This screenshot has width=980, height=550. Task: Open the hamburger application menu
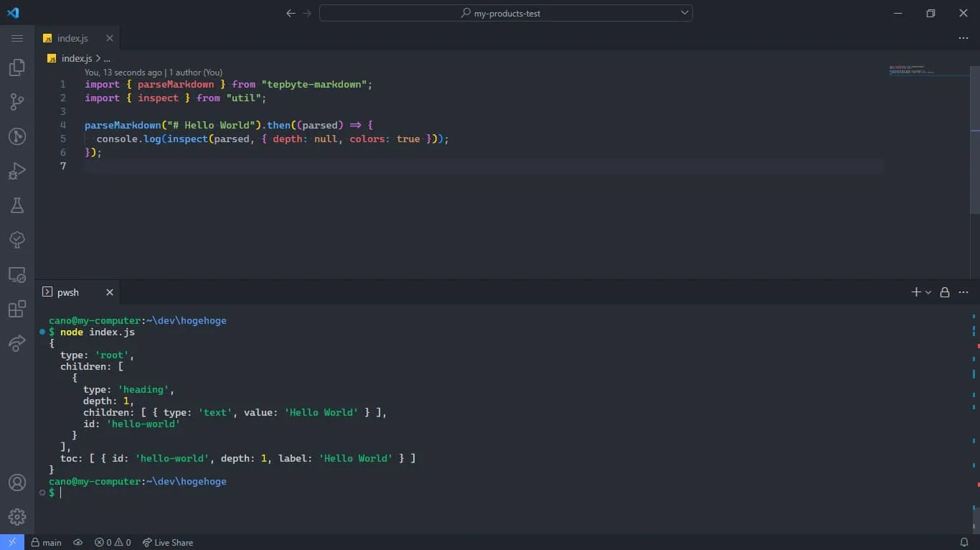coord(17,38)
